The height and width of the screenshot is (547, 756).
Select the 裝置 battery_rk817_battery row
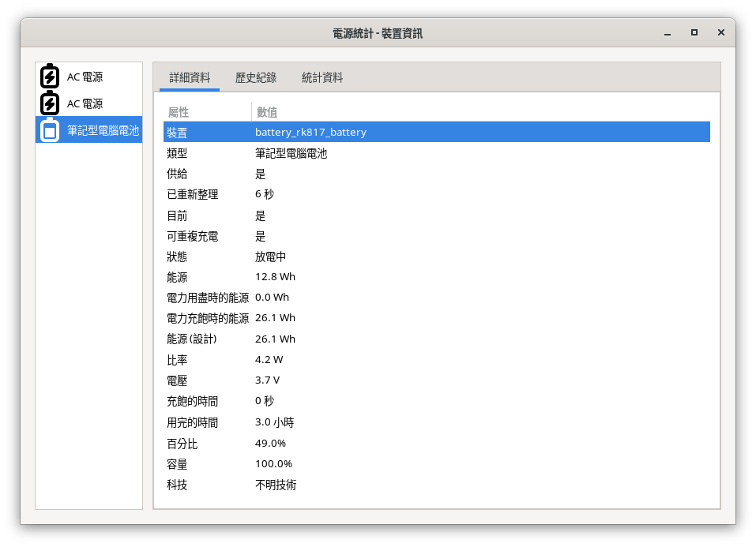pos(436,132)
